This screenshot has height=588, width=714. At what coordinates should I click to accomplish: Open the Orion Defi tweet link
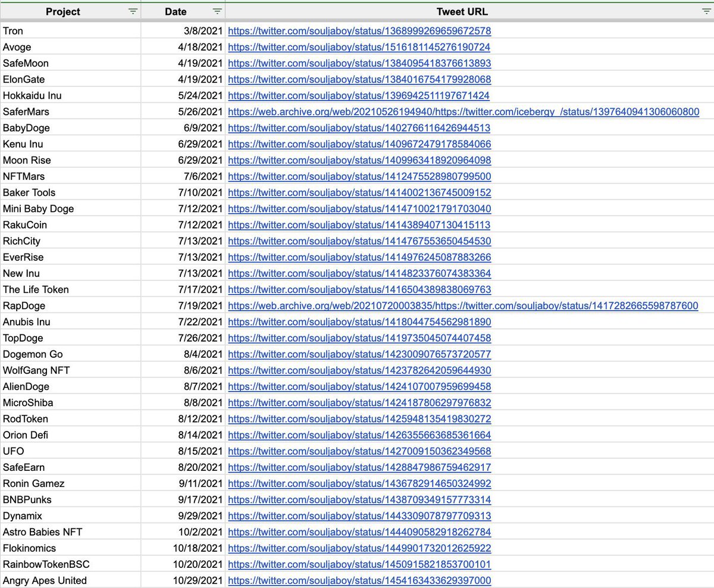tap(359, 435)
